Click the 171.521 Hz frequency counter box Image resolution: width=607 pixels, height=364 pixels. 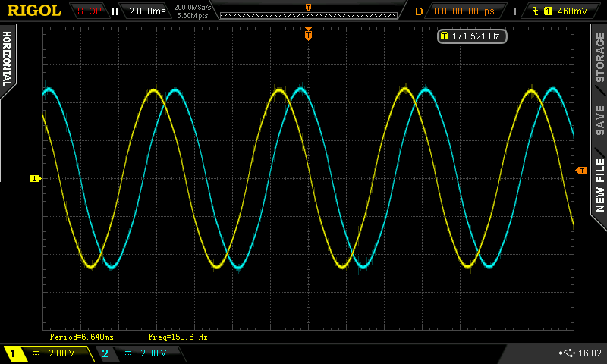tap(472, 36)
